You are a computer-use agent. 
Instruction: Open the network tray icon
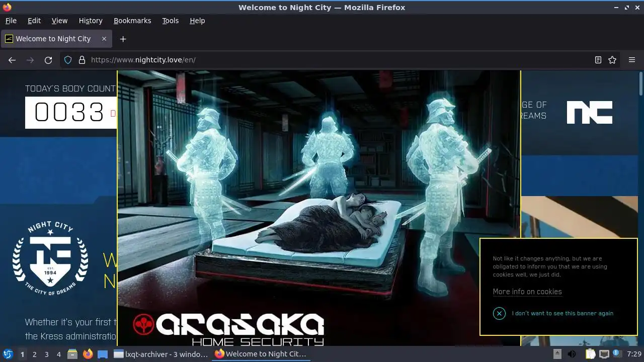pos(604,354)
